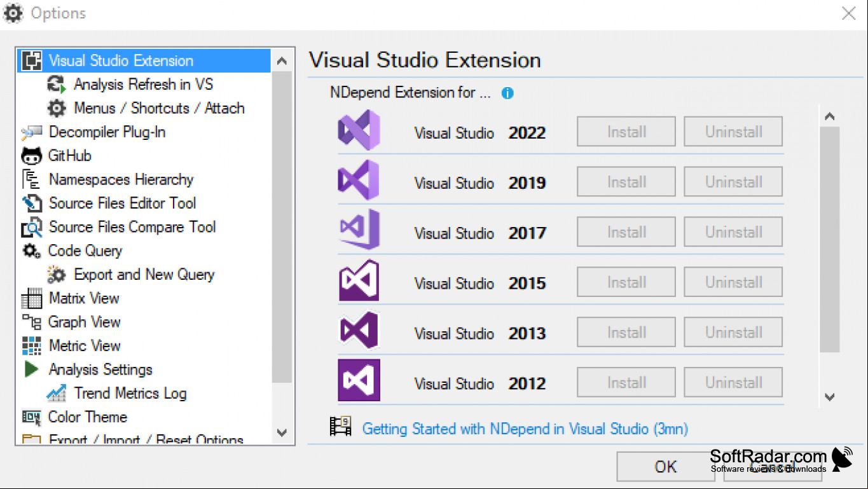Select Graph View options

coord(85,322)
